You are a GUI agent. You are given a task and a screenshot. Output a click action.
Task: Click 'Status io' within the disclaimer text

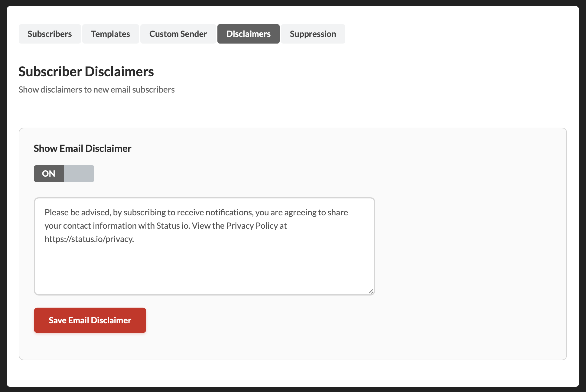coord(173,226)
